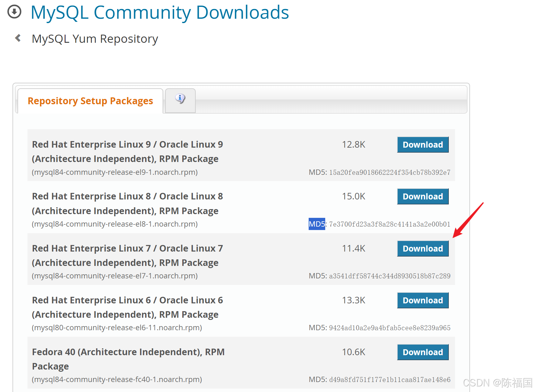Select filename mysql84-community-release-el9-1.noarch.rpm
Screen dimensions: 534x392
point(115,172)
